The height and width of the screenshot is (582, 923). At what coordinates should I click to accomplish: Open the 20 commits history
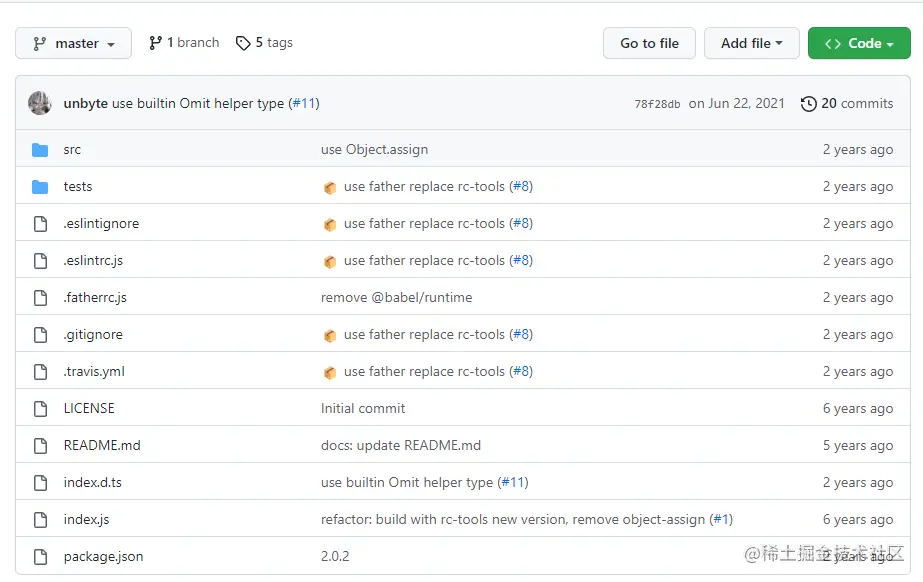pyautogui.click(x=847, y=103)
